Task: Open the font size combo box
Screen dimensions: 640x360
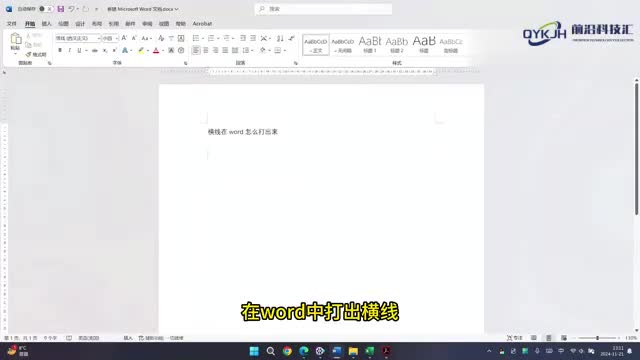Action: click(x=110, y=38)
